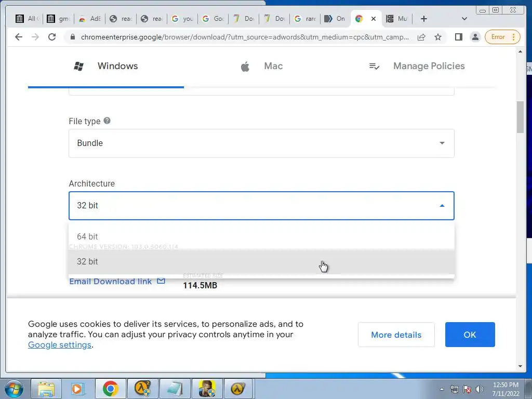Close the active Chrome Enterprise tab
The image size is (532, 399).
[374, 19]
